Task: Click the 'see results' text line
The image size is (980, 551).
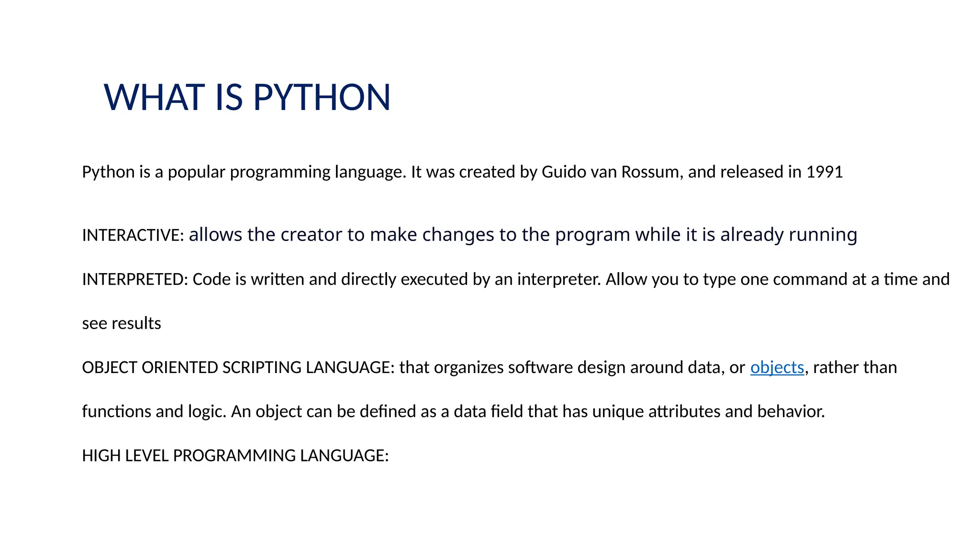Action: pos(122,323)
